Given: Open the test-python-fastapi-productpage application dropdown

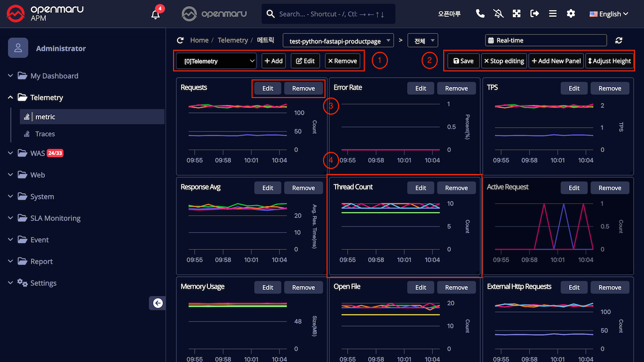Looking at the screenshot, I should point(339,41).
